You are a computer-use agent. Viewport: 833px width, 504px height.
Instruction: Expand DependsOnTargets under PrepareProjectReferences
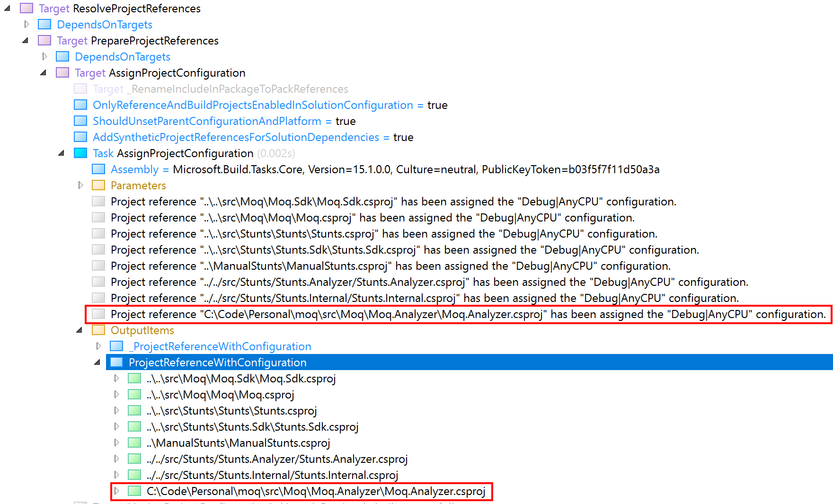pyautogui.click(x=44, y=56)
